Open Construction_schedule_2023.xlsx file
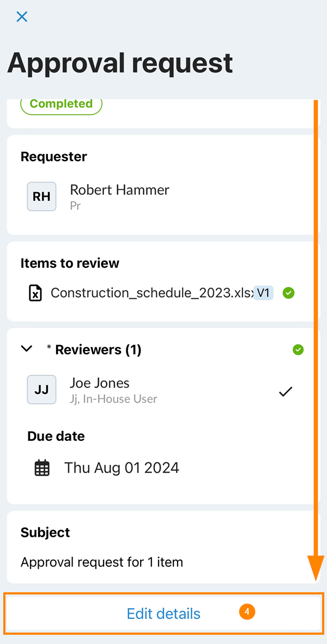The height and width of the screenshot is (644, 327). tap(152, 293)
